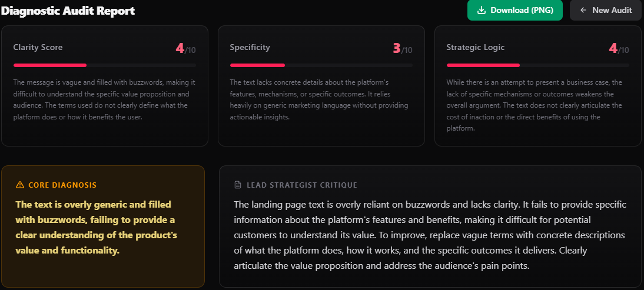Click the Clarity Score card title
Image resolution: width=644 pixels, height=290 pixels.
pyautogui.click(x=38, y=47)
